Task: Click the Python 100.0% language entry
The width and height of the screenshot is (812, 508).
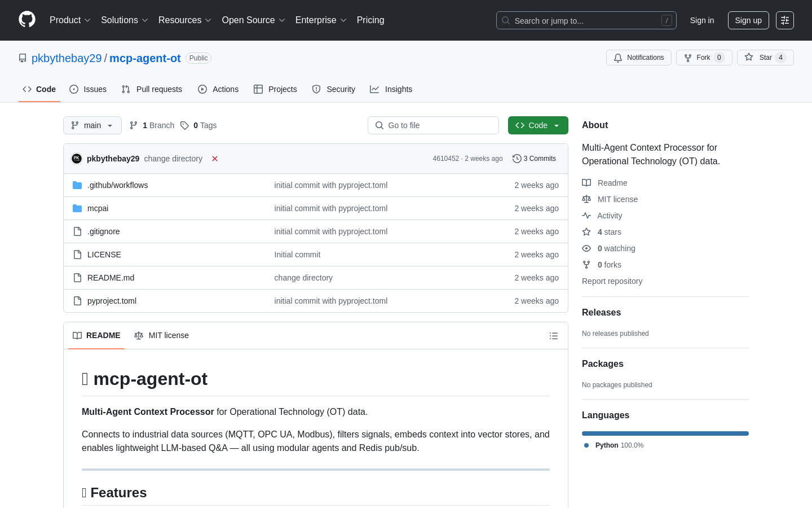Action: (614, 445)
